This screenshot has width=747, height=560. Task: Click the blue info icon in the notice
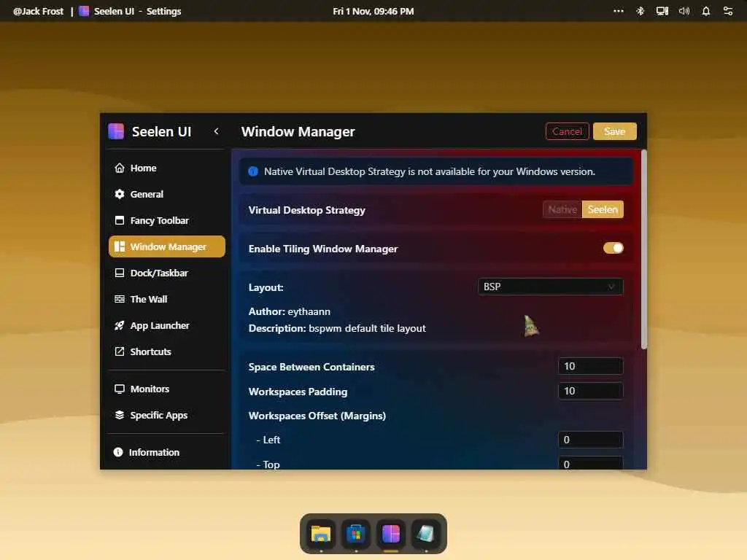[253, 171]
